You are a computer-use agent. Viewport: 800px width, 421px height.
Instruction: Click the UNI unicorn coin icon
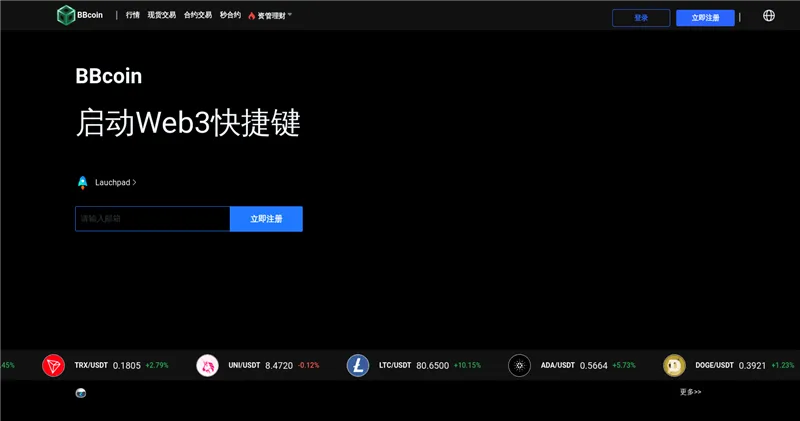(208, 365)
